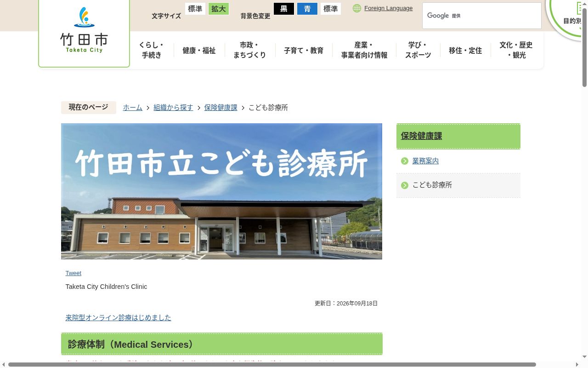Viewport: 588px width, 368px height.
Task: Open the 学び・スポーツ menu
Action: 418,50
